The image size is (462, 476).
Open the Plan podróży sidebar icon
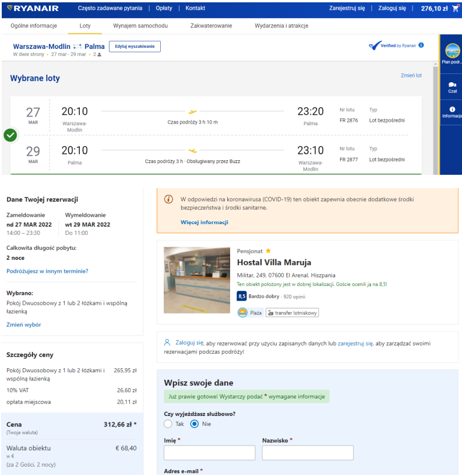pos(452,51)
